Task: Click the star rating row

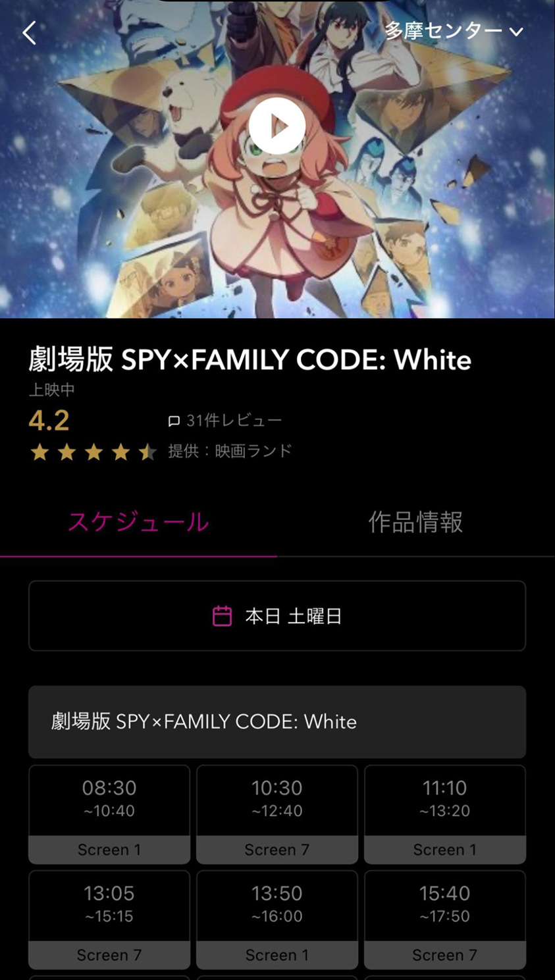Action: coord(93,452)
